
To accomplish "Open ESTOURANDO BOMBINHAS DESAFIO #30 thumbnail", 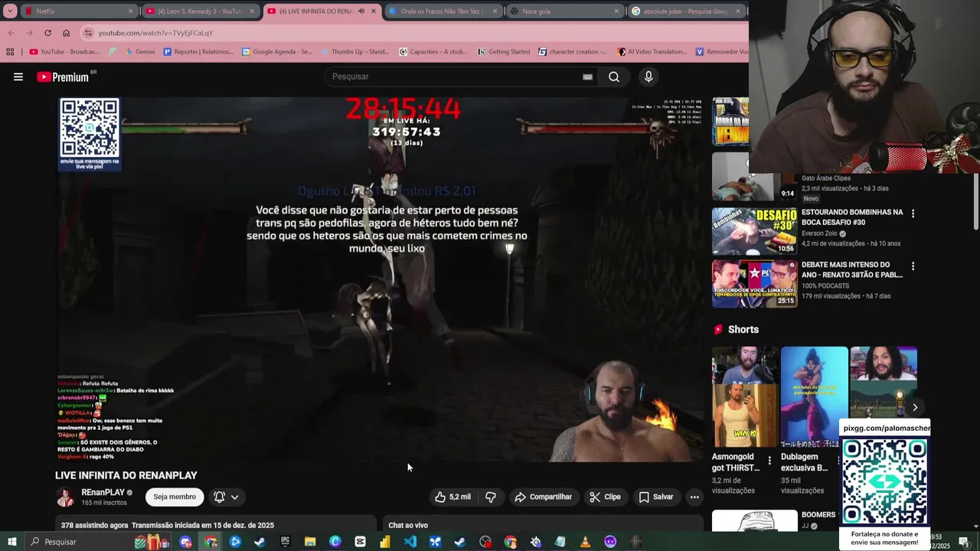I will [754, 231].
